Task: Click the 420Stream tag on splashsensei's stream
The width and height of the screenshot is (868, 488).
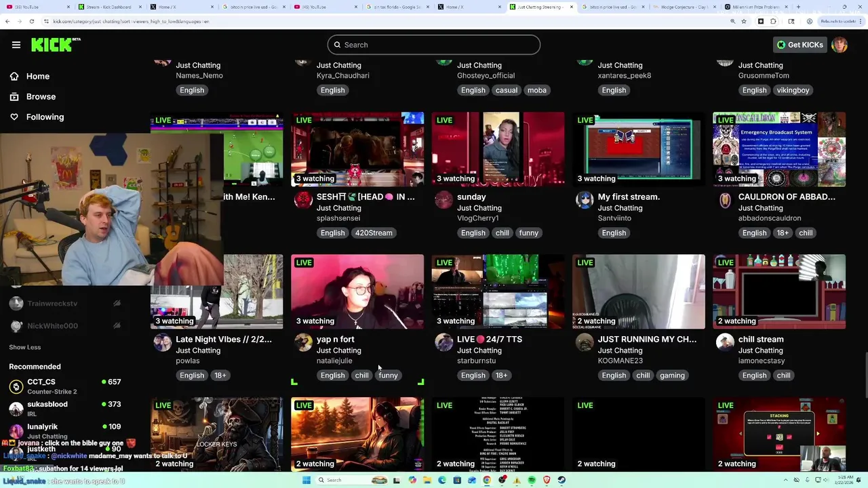Action: (x=374, y=233)
